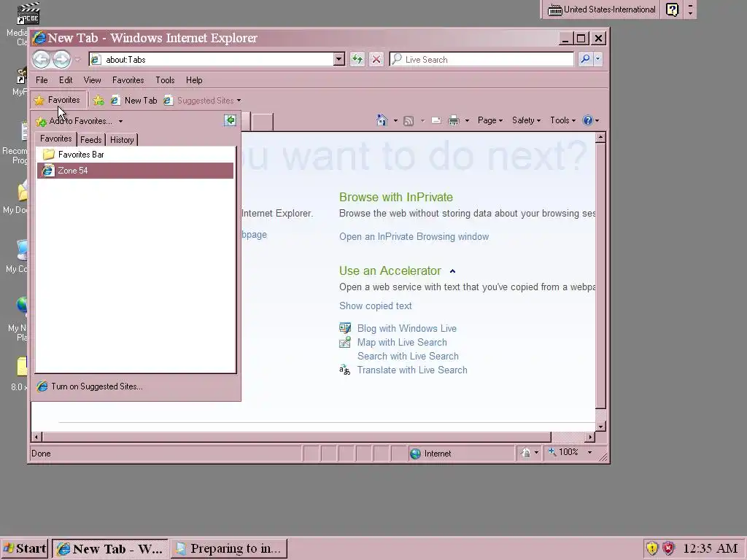Viewport: 747px width, 560px height.
Task: Click into the Live Search box
Action: 481,60
